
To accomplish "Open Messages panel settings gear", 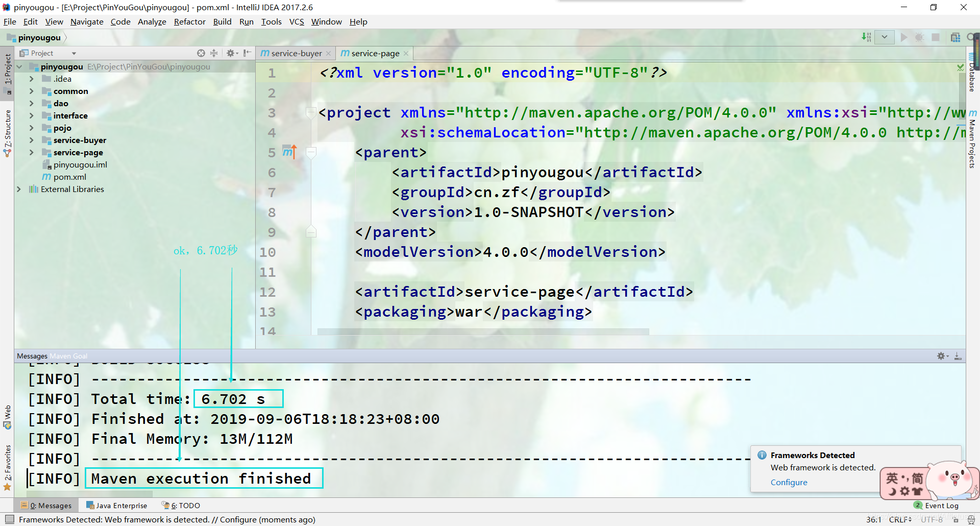I will [942, 356].
